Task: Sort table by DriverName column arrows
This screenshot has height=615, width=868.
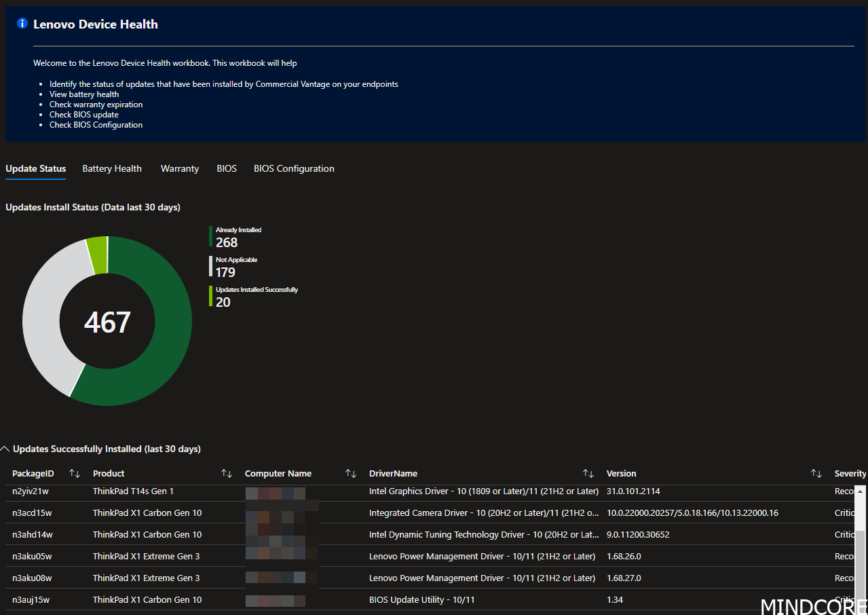Action: (x=588, y=473)
